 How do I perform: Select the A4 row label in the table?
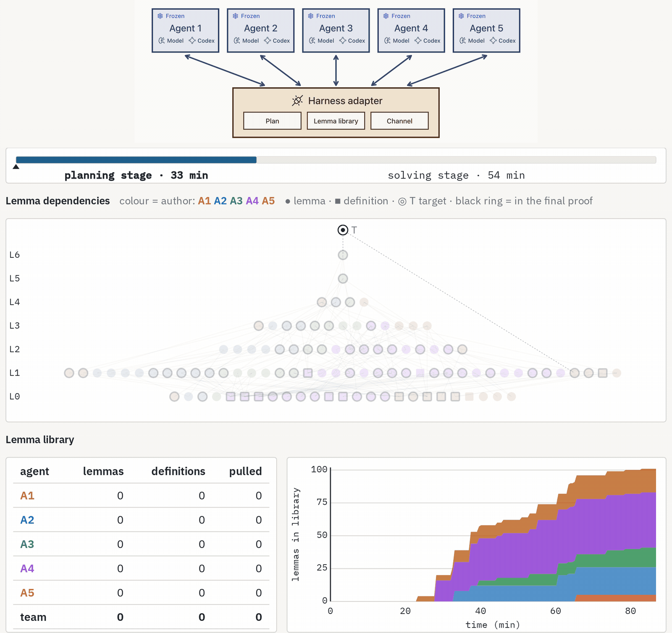tap(27, 569)
